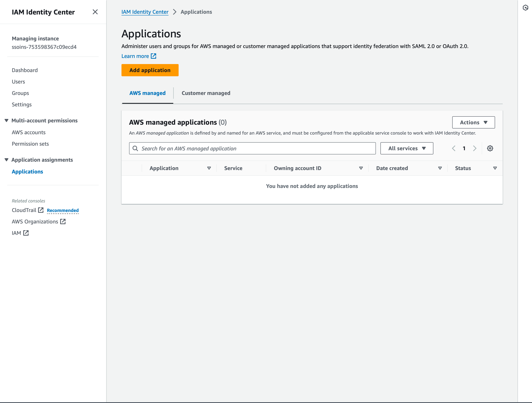This screenshot has height=403, width=532.
Task: Click the external link icon beside Learn more
Action: point(153,56)
